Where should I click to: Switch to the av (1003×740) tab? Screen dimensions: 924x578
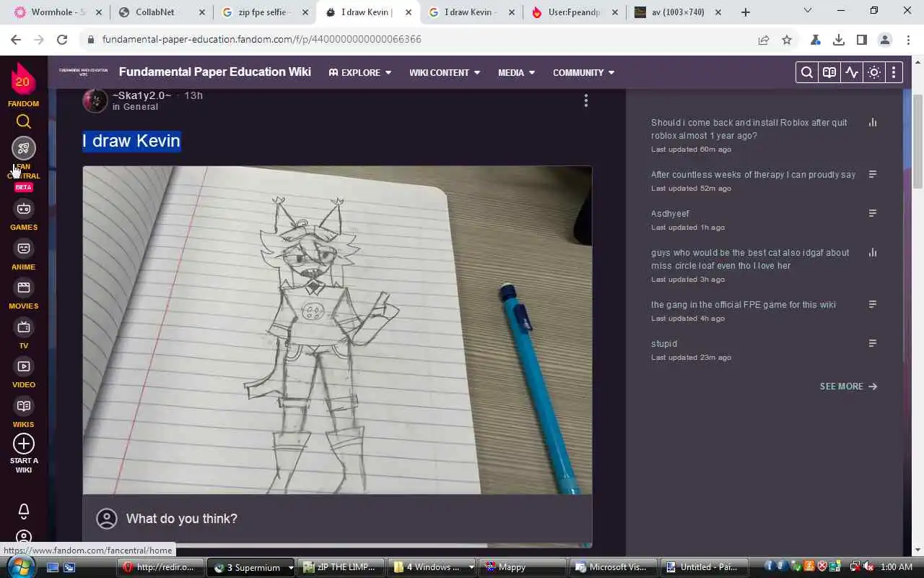pyautogui.click(x=679, y=12)
